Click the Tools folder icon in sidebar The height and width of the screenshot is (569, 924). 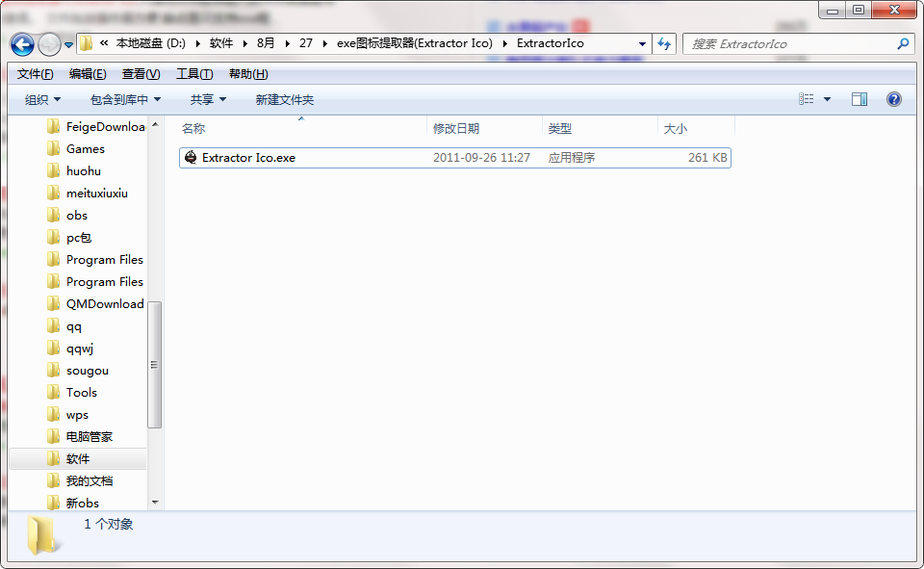coord(53,392)
